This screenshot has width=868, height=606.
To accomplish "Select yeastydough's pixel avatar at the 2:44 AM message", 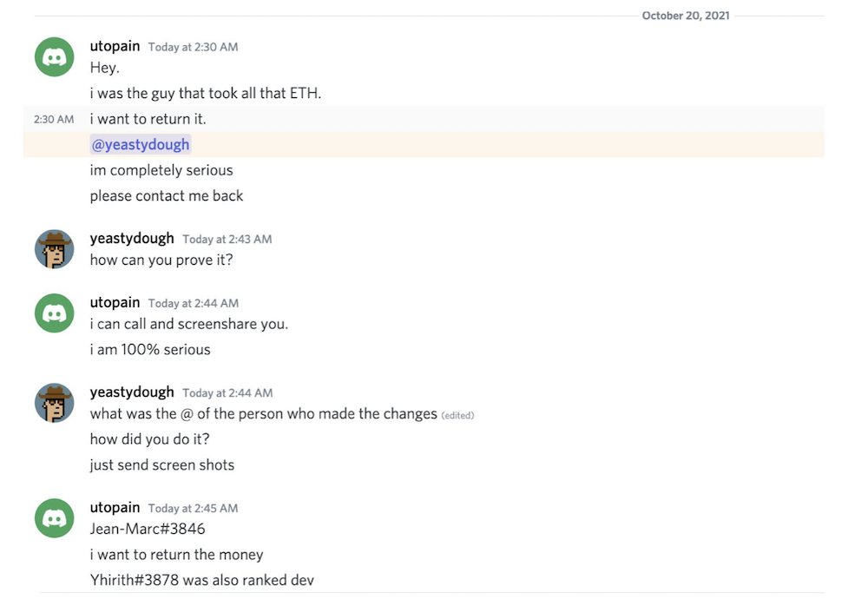I will pos(54,403).
